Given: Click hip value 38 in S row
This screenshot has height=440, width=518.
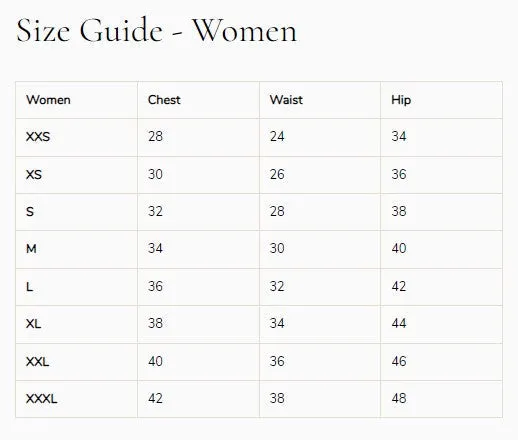Looking at the screenshot, I should point(399,211).
